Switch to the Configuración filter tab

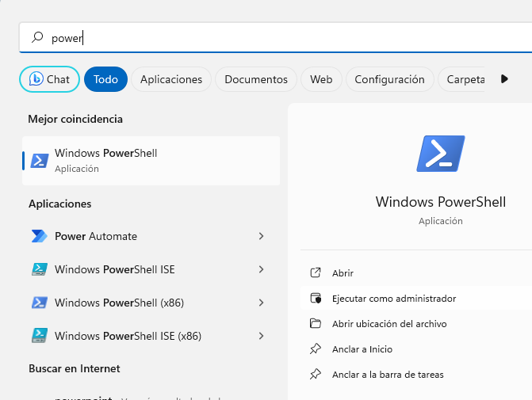click(389, 79)
